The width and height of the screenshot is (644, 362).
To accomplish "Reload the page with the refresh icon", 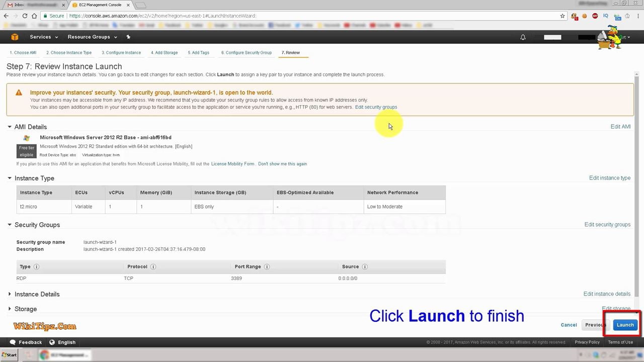I will 26,16.
